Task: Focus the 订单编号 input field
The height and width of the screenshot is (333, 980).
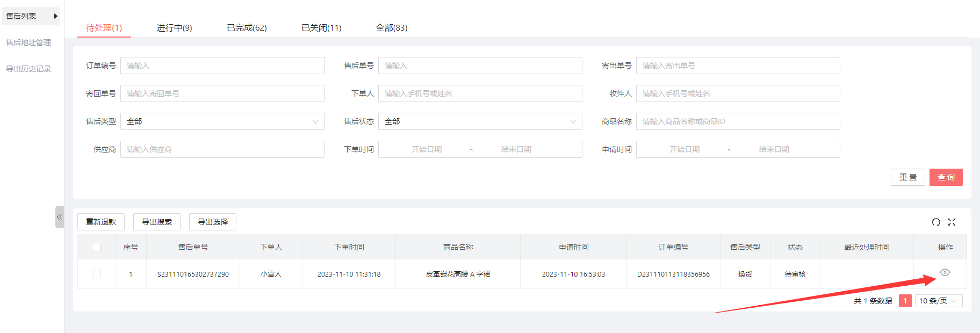Action: tap(222, 66)
